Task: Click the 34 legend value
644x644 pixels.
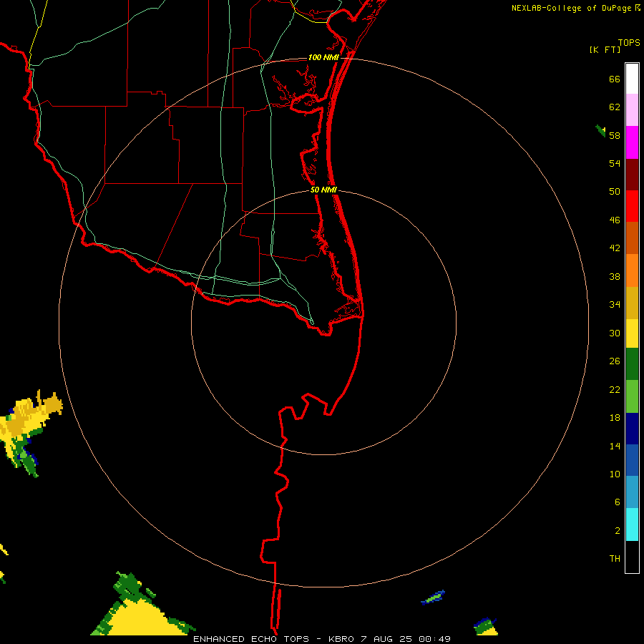Action: pos(615,305)
